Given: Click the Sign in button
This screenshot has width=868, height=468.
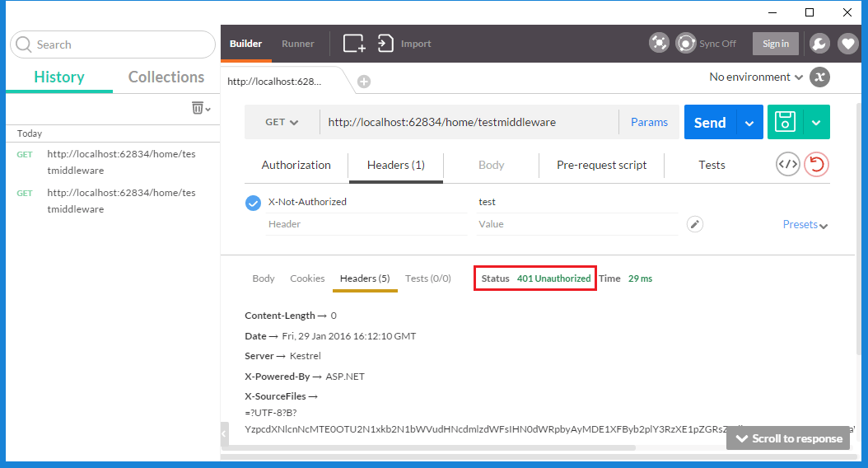Looking at the screenshot, I should (x=776, y=44).
